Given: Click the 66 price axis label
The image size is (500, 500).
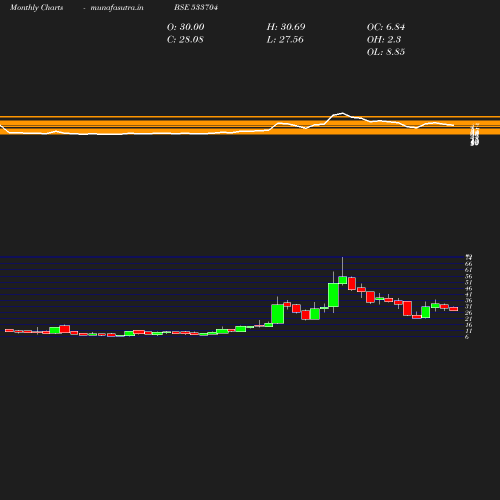Looking at the screenshot, I should click(469, 264).
